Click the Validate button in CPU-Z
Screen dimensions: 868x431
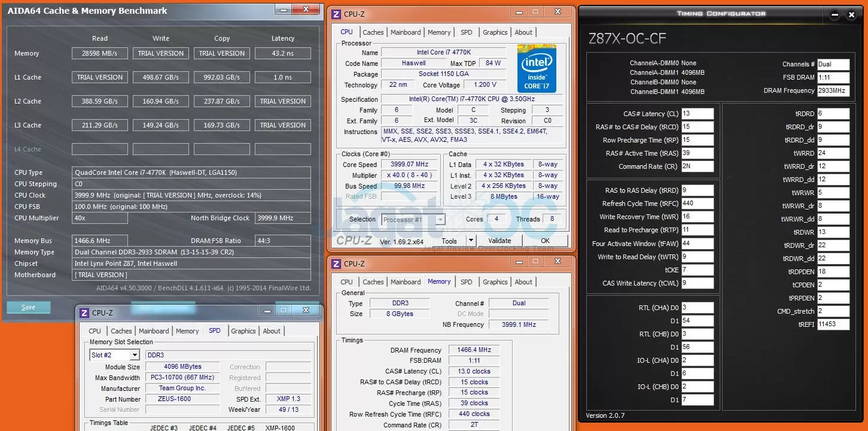(x=500, y=241)
